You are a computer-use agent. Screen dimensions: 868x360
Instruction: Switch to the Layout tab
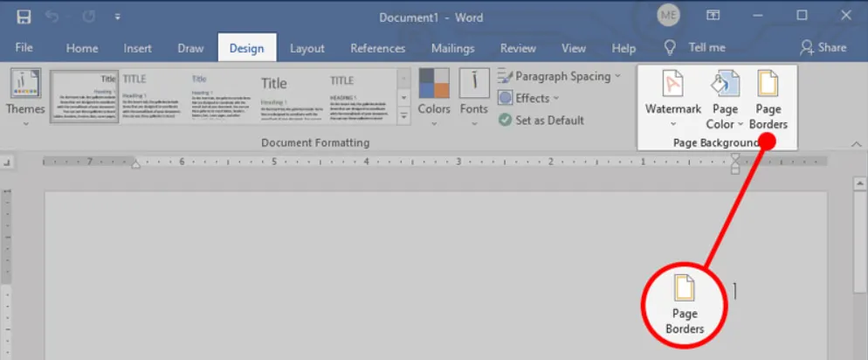coord(307,48)
